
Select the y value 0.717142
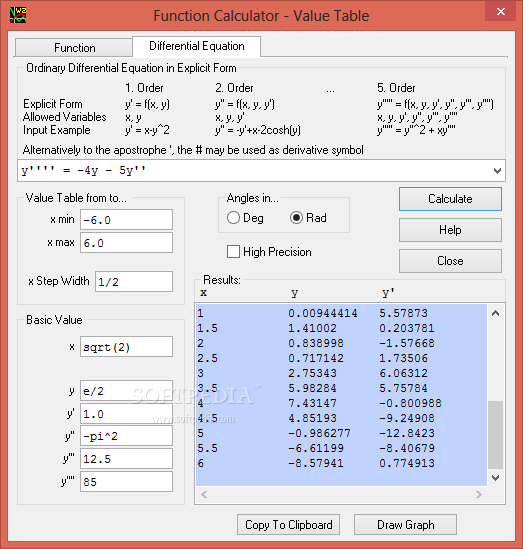316,358
